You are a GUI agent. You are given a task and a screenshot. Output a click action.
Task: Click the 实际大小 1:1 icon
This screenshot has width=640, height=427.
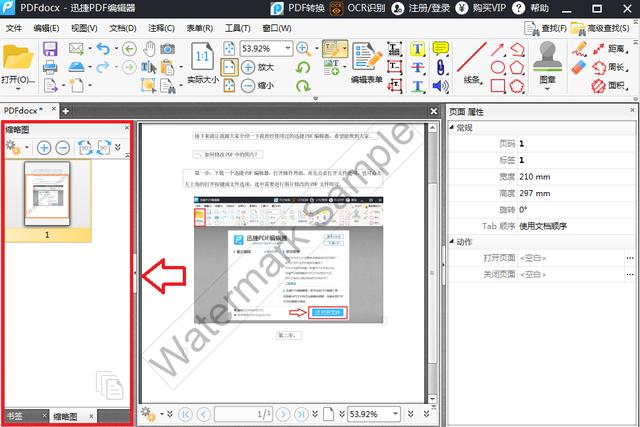point(202,56)
